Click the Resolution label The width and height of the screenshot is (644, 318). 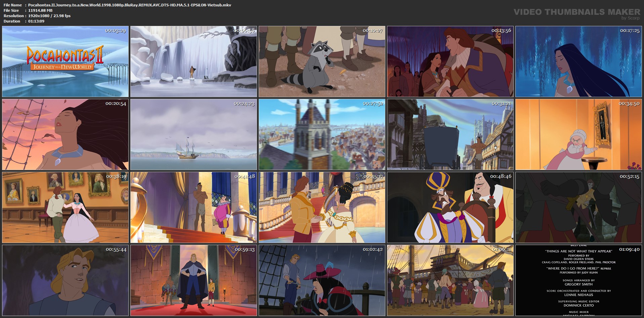13,16
